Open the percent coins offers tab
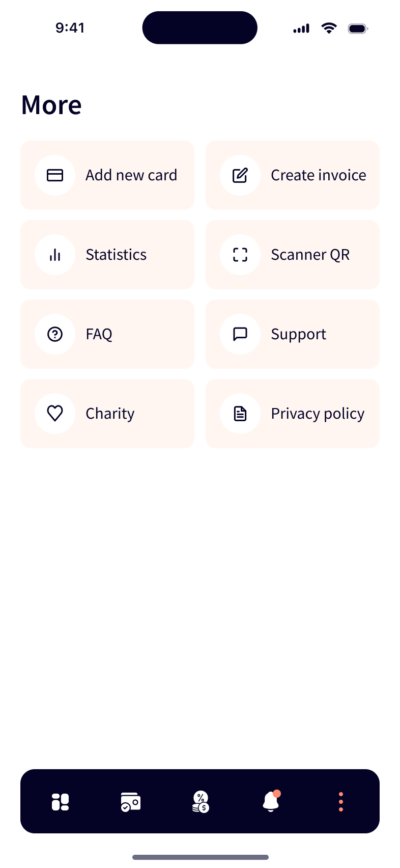This screenshot has width=400, height=868. 201,802
